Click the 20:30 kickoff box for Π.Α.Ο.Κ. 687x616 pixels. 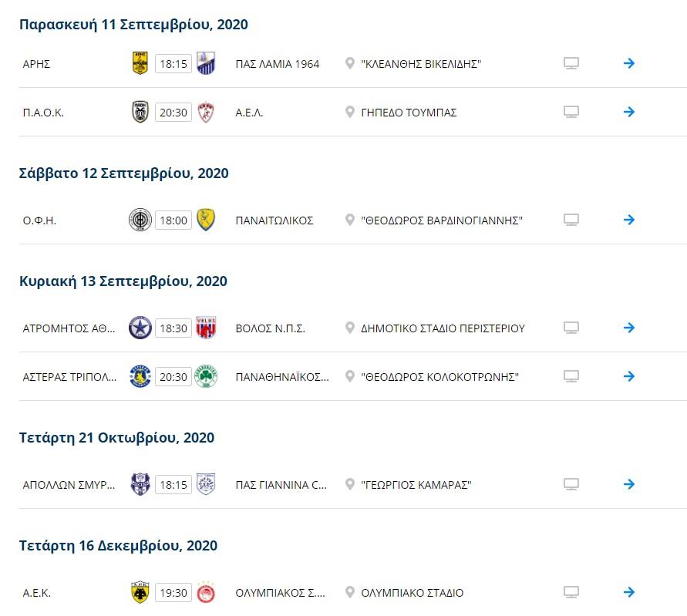[173, 113]
